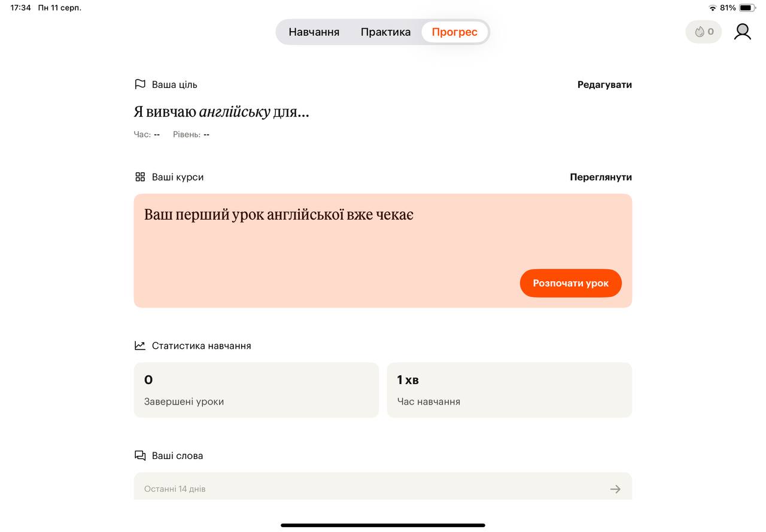Tap the chat bubbles icon beside Ваші слова
Viewport: 766px width, 532px height.
click(140, 456)
